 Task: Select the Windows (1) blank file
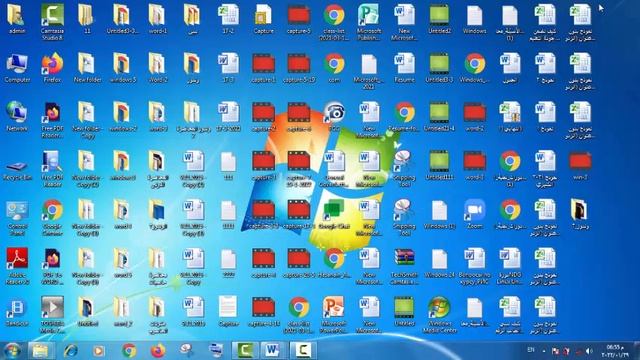tap(440, 215)
